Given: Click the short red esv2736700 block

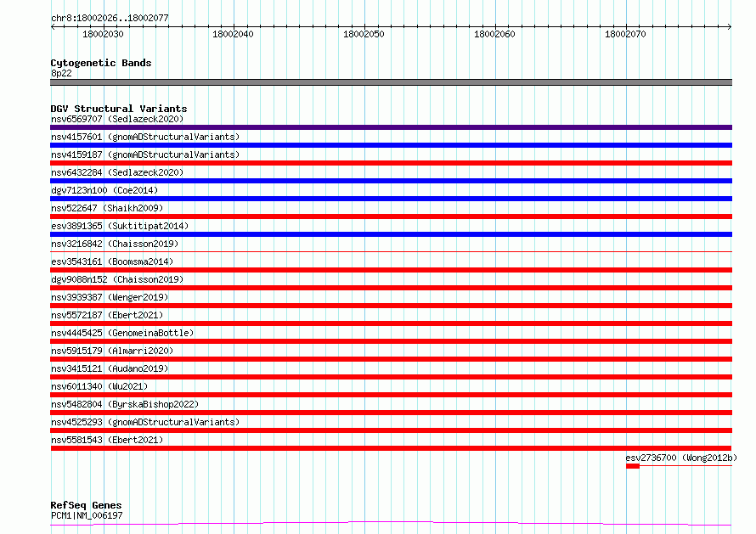Looking at the screenshot, I should (633, 466).
